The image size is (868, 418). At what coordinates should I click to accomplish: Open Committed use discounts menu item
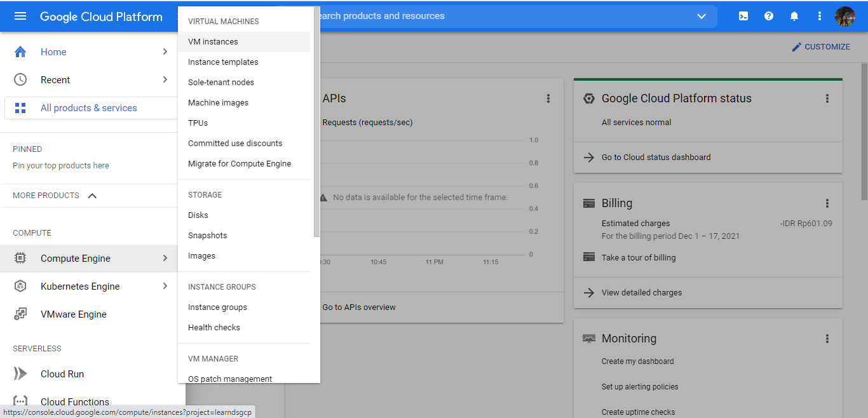244,144
